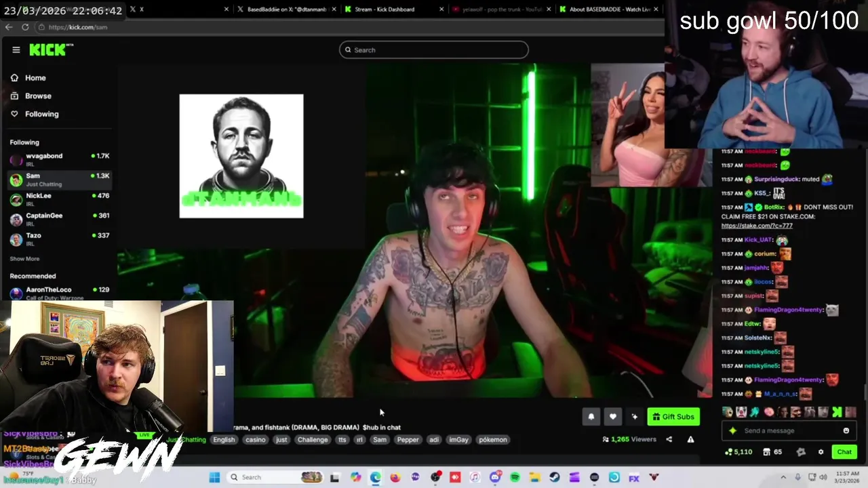Open the chat shop icon showing 65
Image resolution: width=868 pixels, height=488 pixels.
(772, 452)
